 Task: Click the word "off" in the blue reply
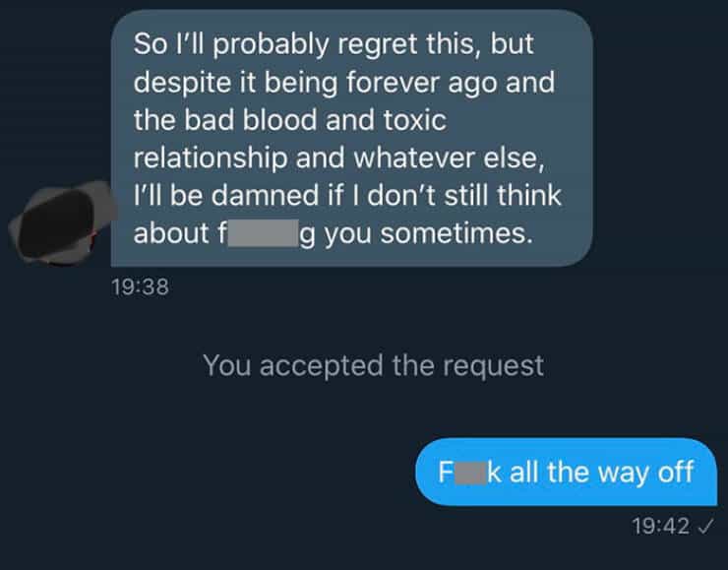(676, 472)
